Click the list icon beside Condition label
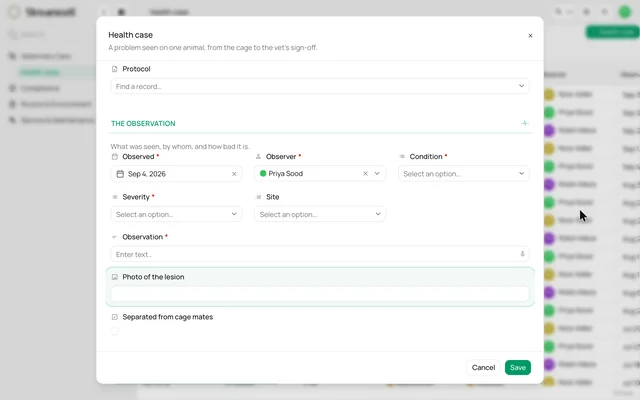This screenshot has width=640, height=400. click(402, 157)
